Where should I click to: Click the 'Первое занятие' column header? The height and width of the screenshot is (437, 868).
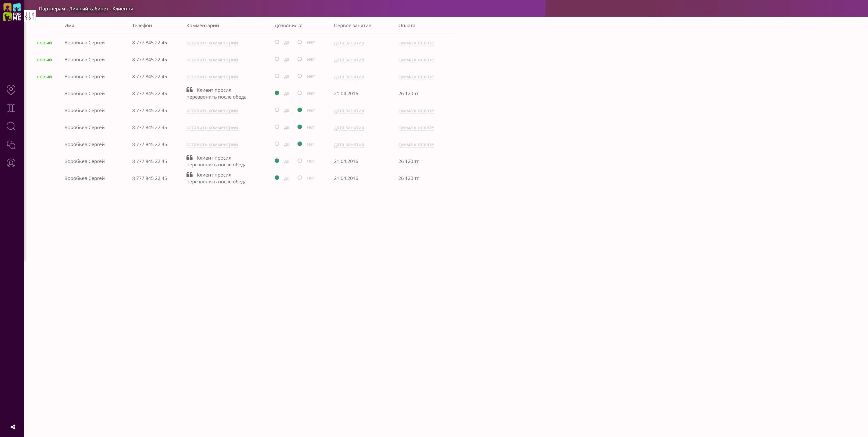click(x=352, y=26)
